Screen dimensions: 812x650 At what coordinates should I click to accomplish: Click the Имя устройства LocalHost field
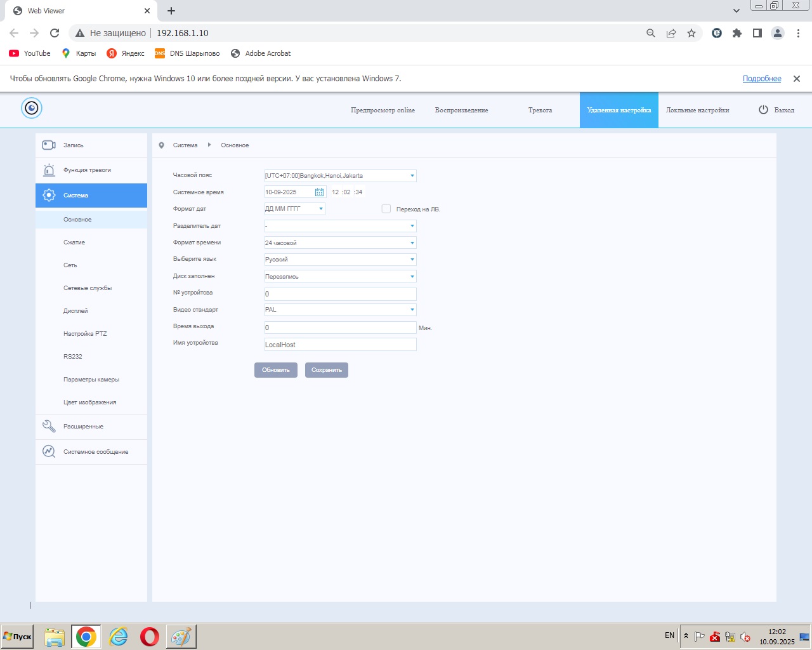340,345
